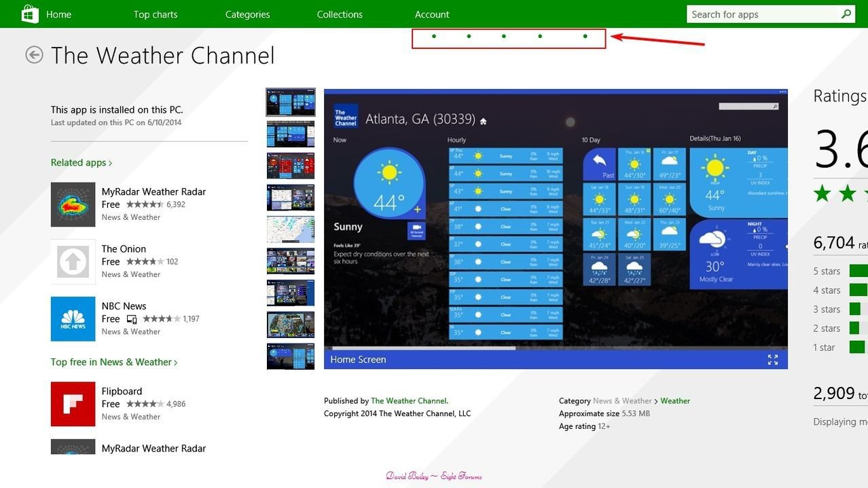Click the search magnifier icon
This screenshot has width=868, height=488.
click(846, 14)
